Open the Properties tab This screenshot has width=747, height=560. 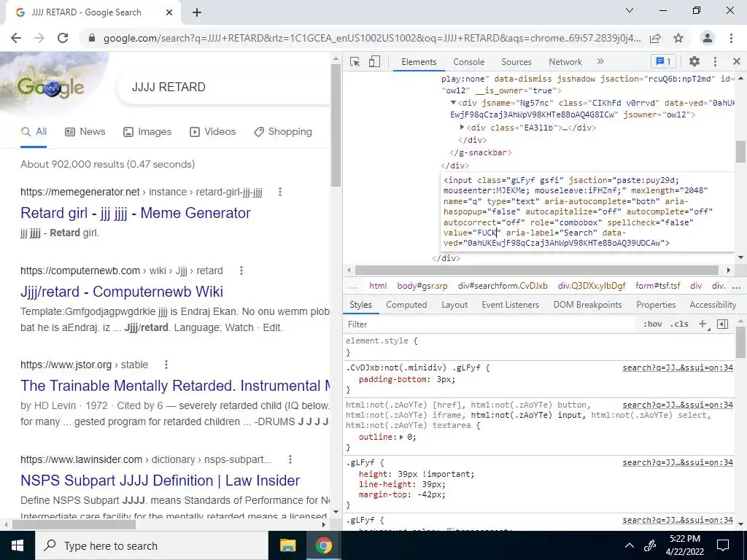point(656,305)
